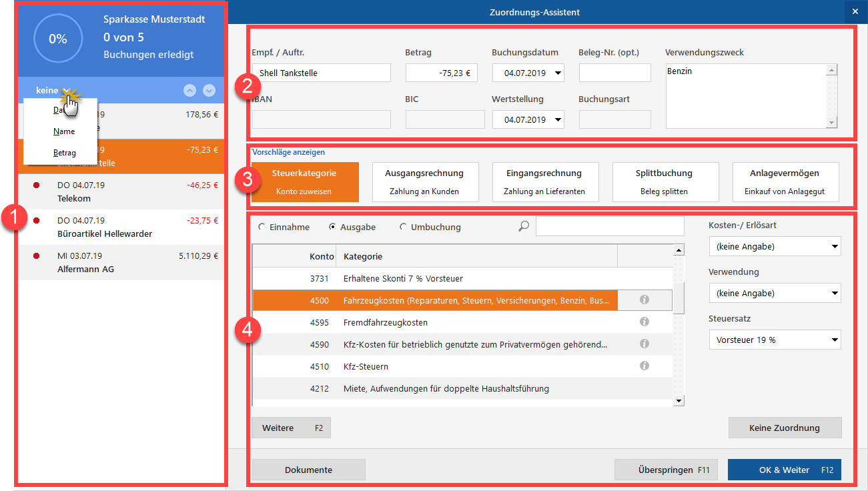Open info icon for account 4590 Kfz-Kosten
The image size is (868, 491).
click(644, 344)
